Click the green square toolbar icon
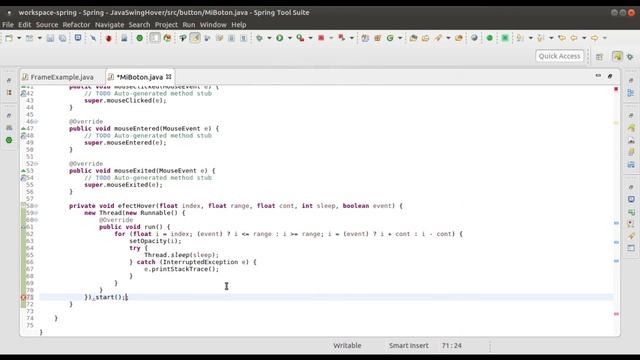 pyautogui.click(x=505, y=38)
